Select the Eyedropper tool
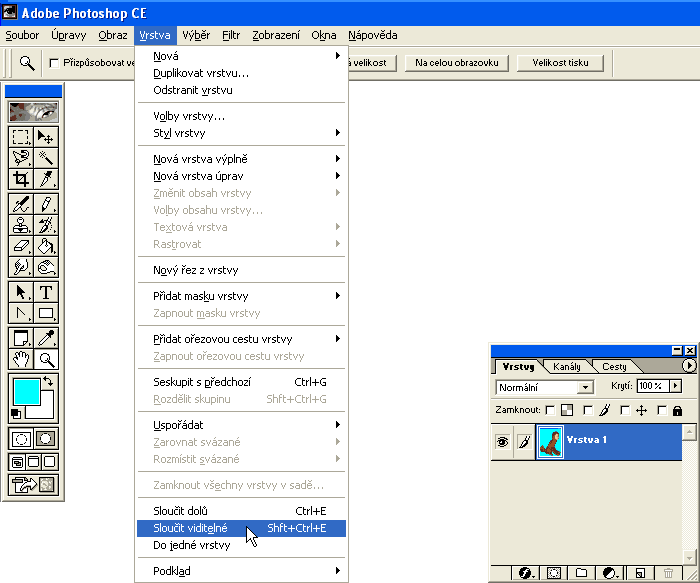This screenshot has height=583, width=700. pyautogui.click(x=46, y=338)
